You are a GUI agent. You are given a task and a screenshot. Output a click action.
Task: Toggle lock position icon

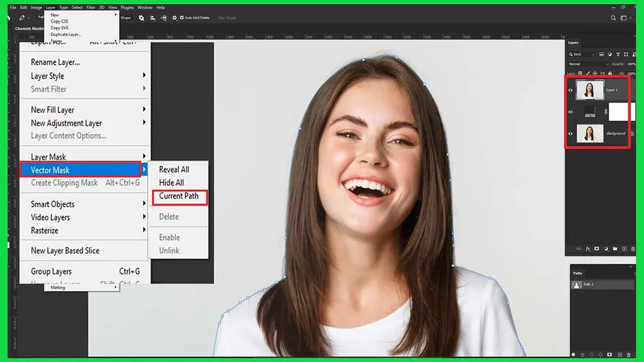(595, 74)
